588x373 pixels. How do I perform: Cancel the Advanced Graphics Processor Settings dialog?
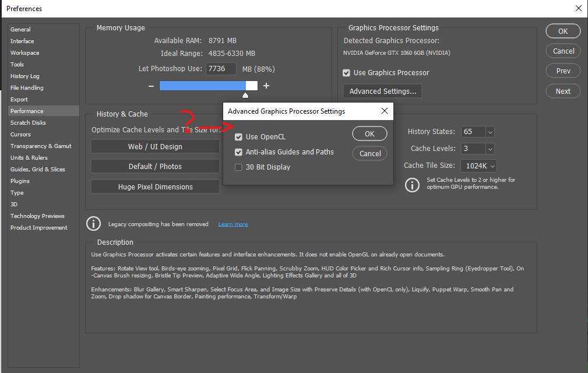[x=369, y=153]
